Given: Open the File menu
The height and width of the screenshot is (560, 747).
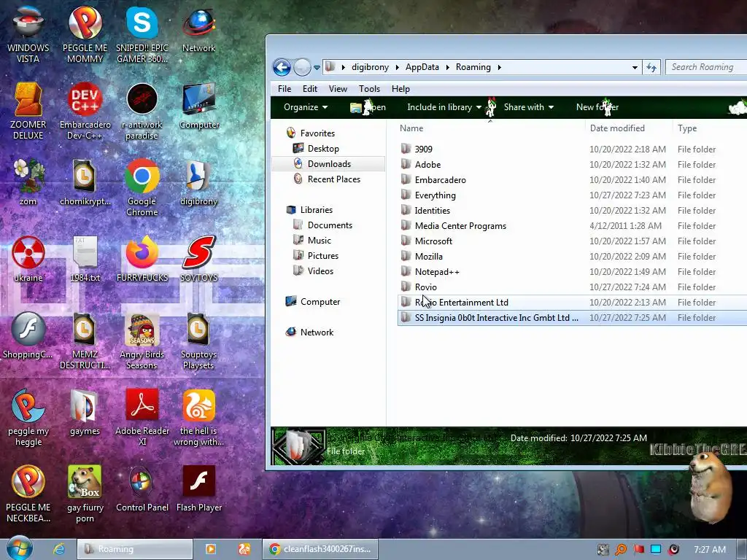Looking at the screenshot, I should click(285, 89).
